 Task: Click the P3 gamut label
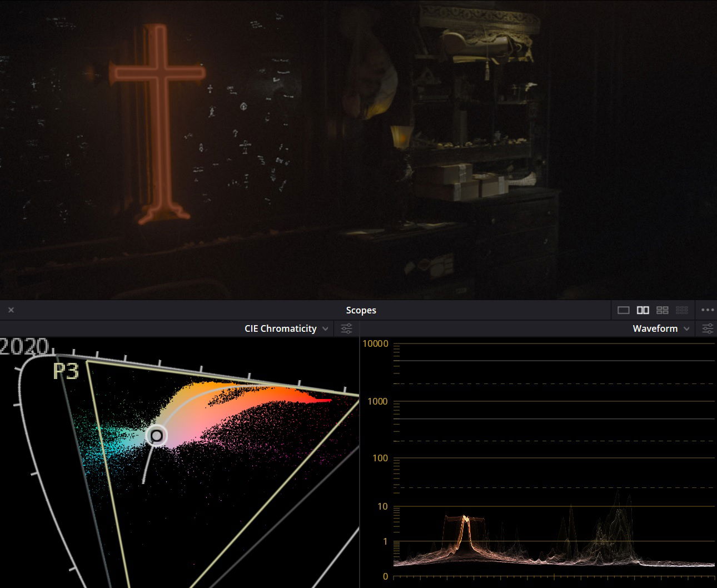[66, 371]
